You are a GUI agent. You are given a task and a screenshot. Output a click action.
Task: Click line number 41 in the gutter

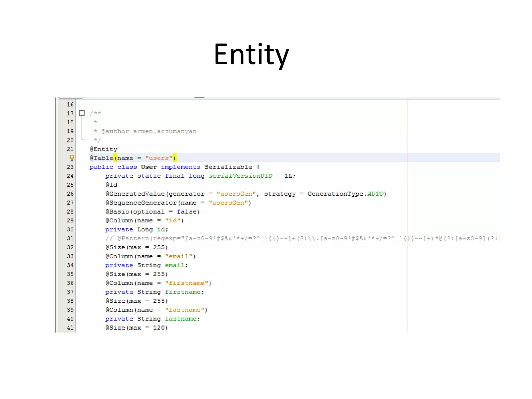point(70,328)
